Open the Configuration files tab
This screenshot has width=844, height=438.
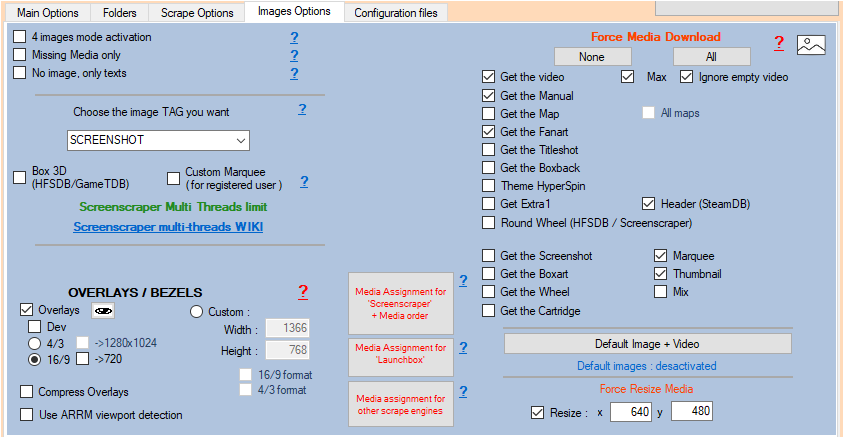[396, 13]
